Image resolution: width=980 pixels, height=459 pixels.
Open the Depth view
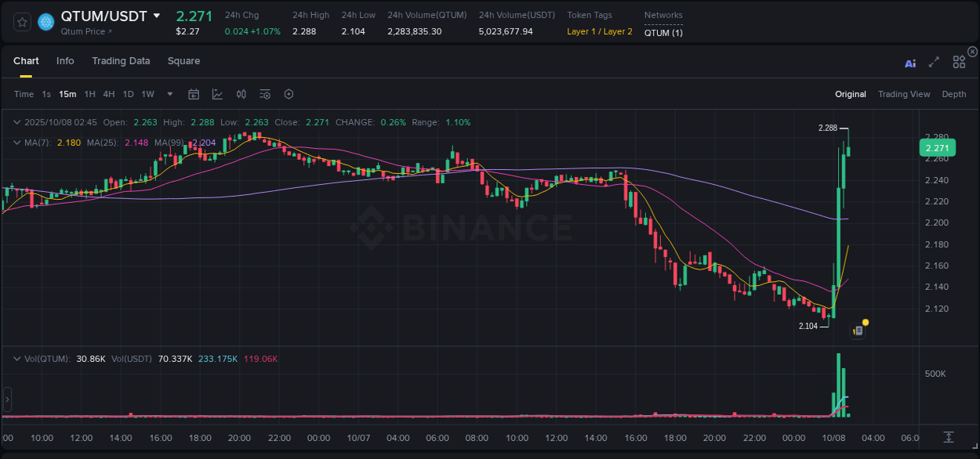[953, 94]
